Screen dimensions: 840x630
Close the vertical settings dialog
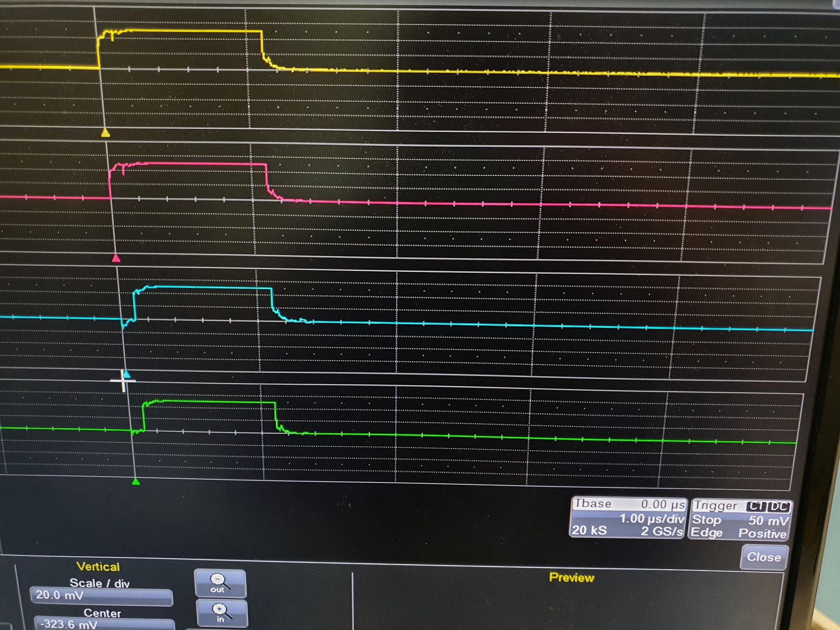click(764, 557)
